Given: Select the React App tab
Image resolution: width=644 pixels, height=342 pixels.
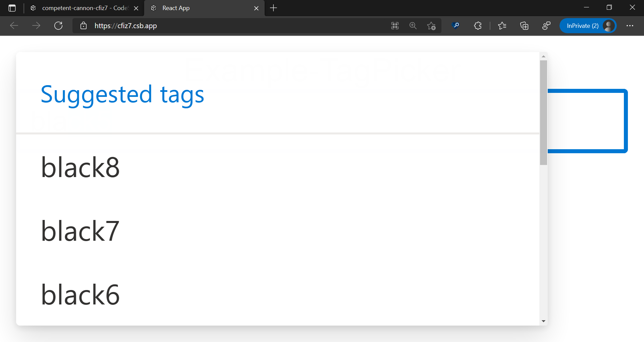Looking at the screenshot, I should click(x=204, y=8).
